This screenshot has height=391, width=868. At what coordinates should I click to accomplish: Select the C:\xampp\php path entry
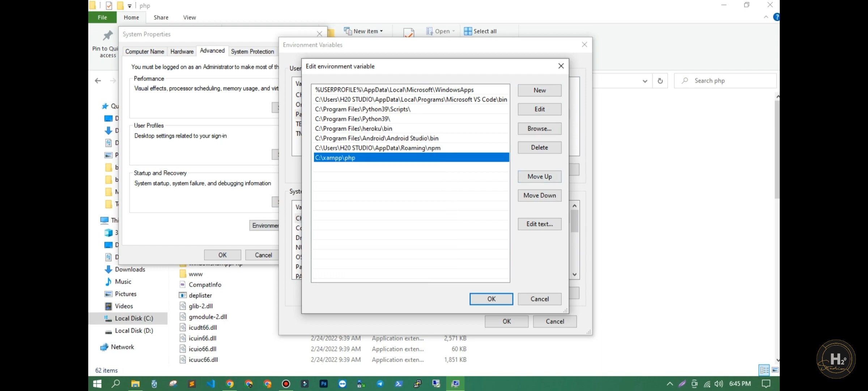point(411,157)
